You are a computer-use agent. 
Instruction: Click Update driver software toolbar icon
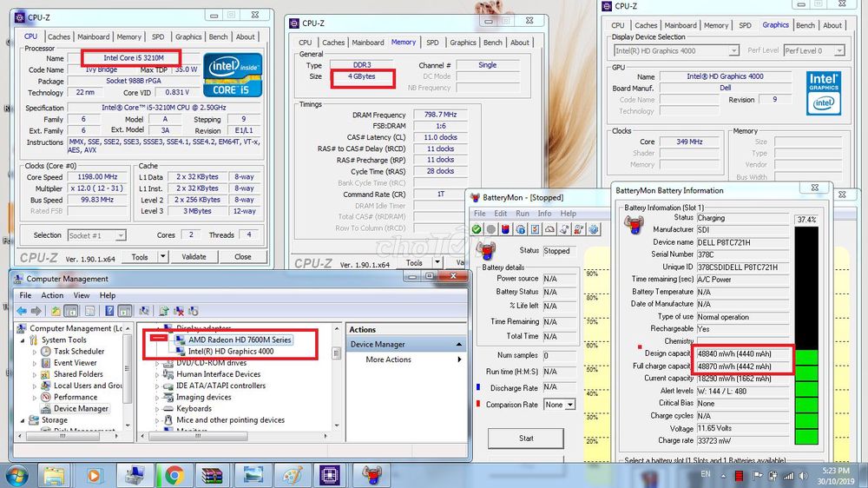point(164,311)
